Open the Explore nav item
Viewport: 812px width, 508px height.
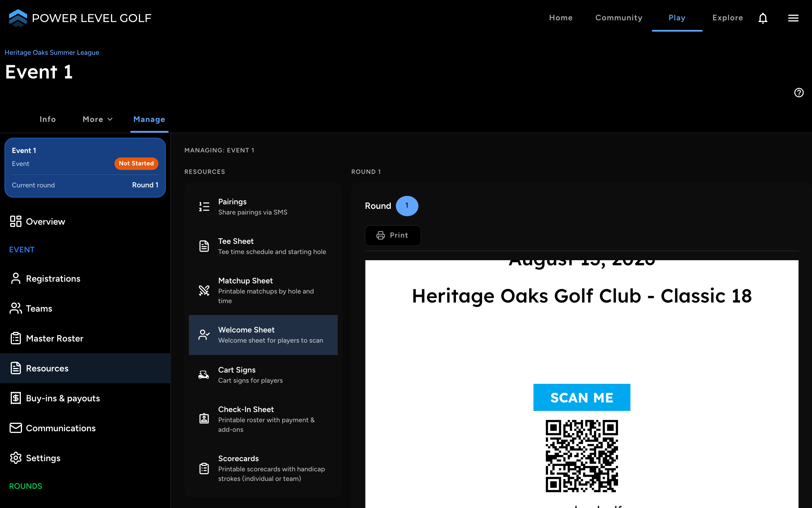coord(727,18)
